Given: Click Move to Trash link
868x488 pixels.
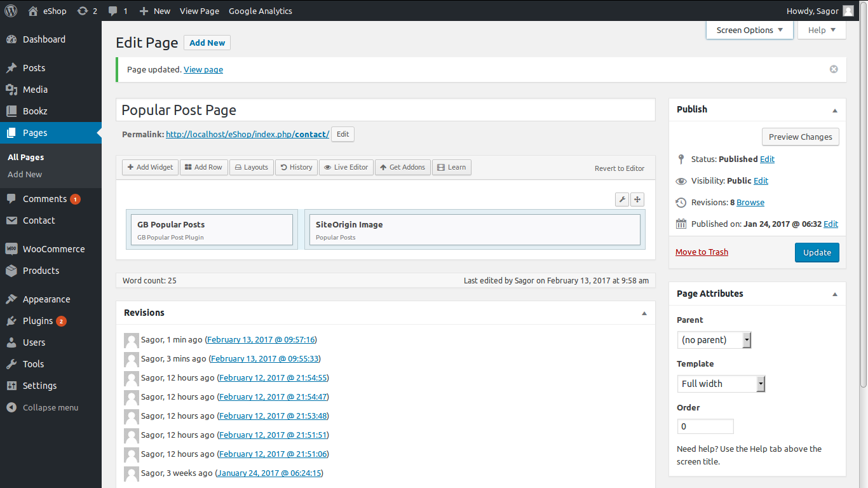Looking at the screenshot, I should 702,252.
